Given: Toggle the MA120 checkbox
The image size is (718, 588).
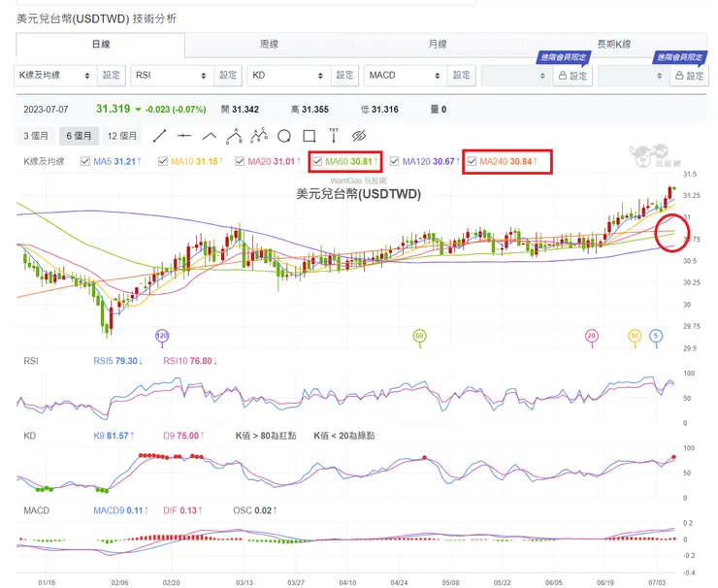Looking at the screenshot, I should 394,161.
